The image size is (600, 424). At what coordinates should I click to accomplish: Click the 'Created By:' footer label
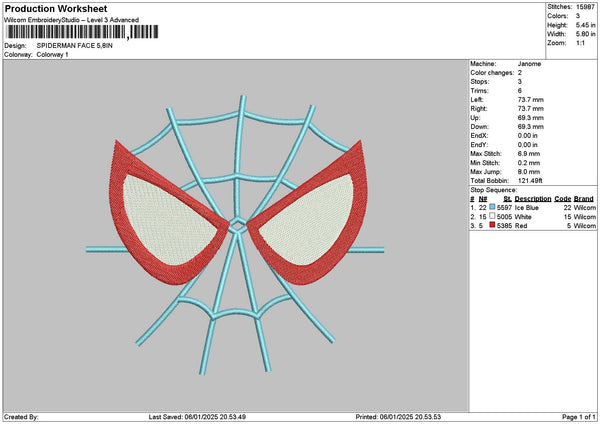click(x=21, y=417)
